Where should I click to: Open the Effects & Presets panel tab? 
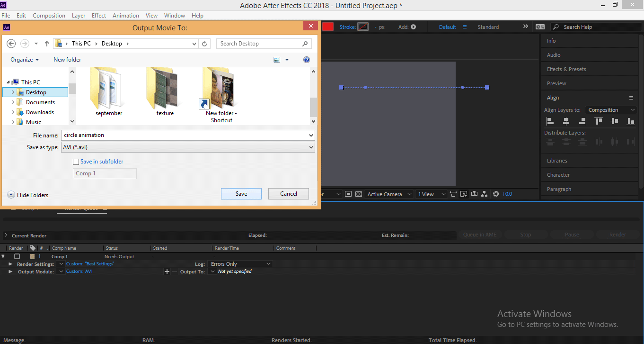pyautogui.click(x=566, y=69)
